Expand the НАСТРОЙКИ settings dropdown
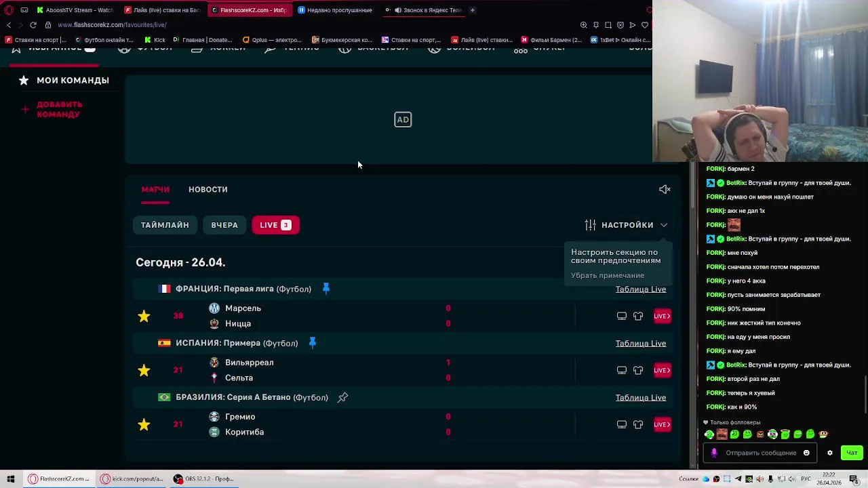 (x=627, y=225)
